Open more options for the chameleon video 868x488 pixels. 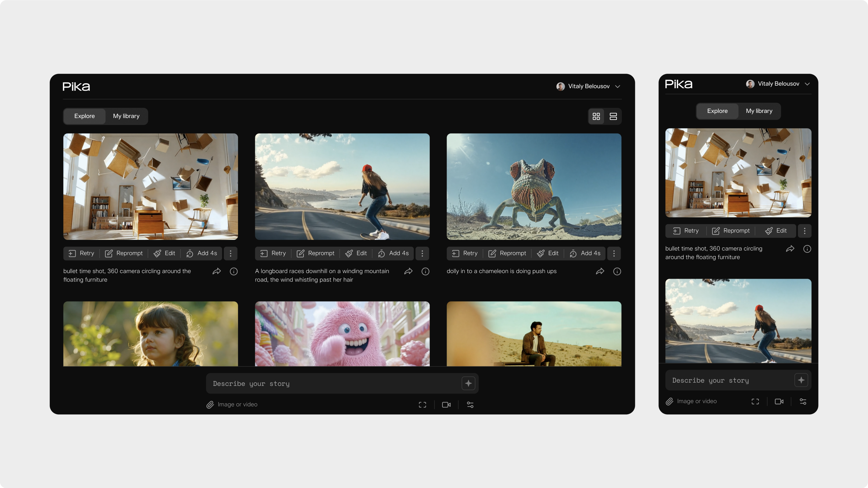click(614, 253)
